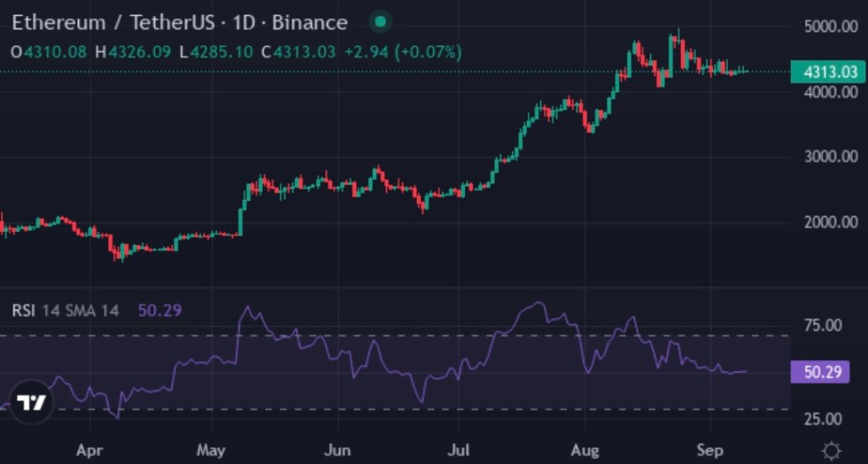
Task: Click the +2.94 (+0.07%) change value
Action: (403, 52)
